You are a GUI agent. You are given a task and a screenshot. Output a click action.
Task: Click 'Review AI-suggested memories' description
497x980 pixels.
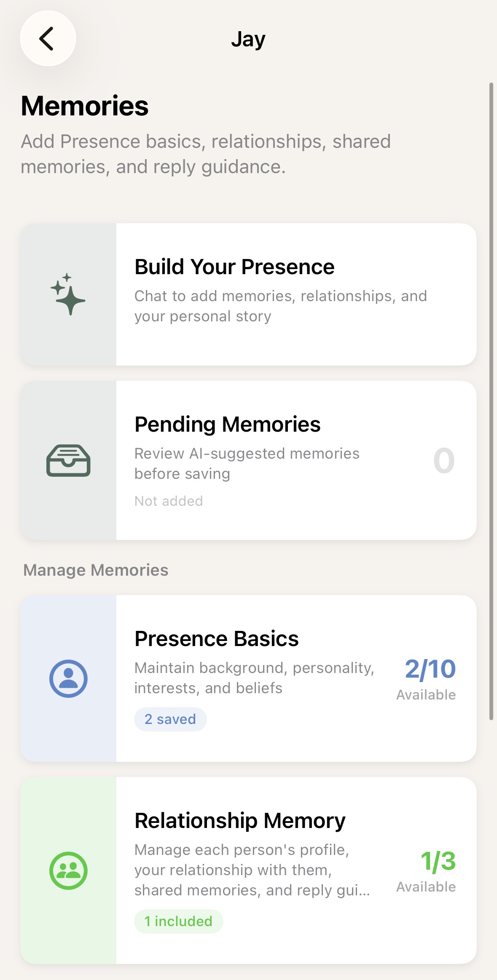(247, 464)
